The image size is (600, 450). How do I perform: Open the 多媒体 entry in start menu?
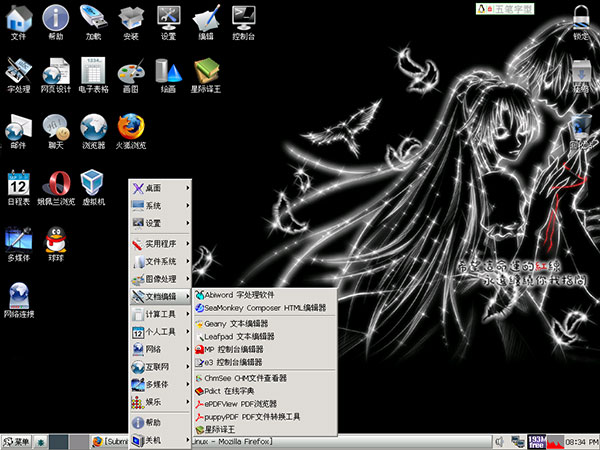[161, 384]
